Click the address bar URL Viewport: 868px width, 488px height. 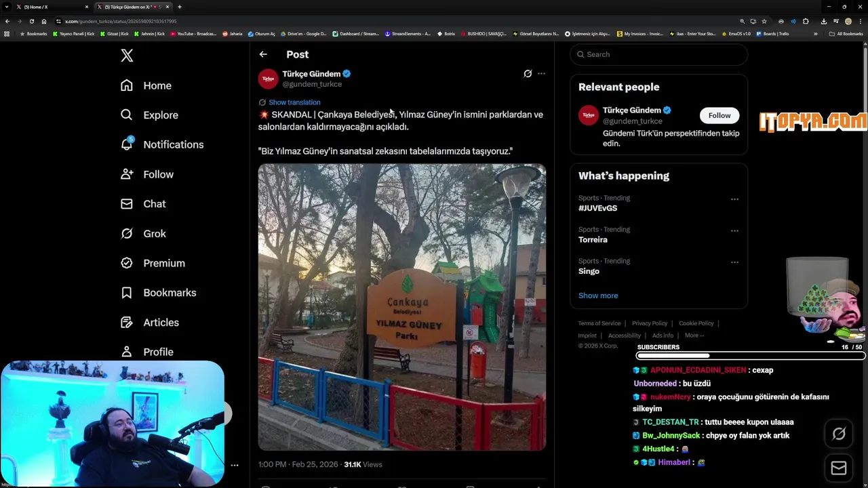(x=121, y=21)
